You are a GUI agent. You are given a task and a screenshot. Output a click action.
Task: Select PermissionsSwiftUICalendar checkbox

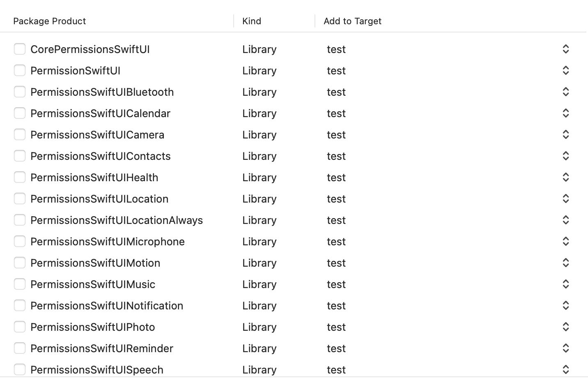pos(20,113)
